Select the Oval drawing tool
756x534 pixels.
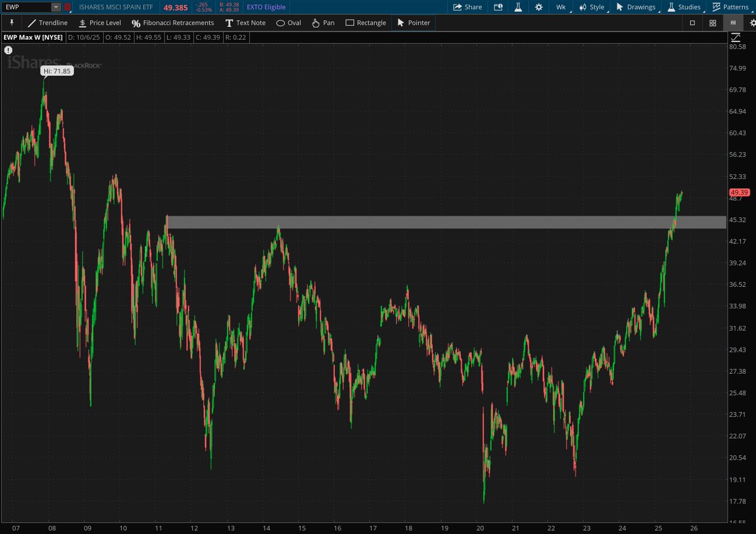tap(289, 23)
